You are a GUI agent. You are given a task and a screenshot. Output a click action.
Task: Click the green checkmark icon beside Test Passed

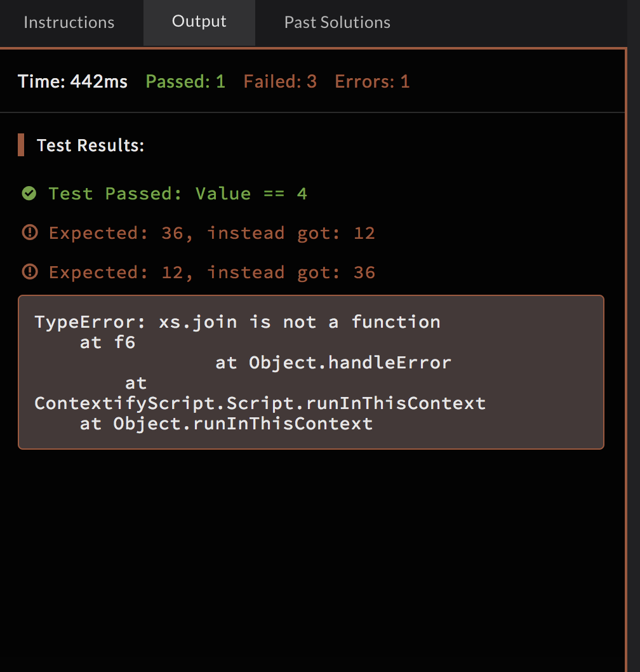tap(29, 193)
